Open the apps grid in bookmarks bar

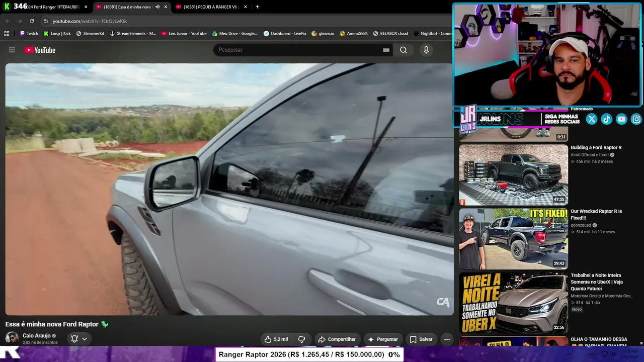click(7, 34)
